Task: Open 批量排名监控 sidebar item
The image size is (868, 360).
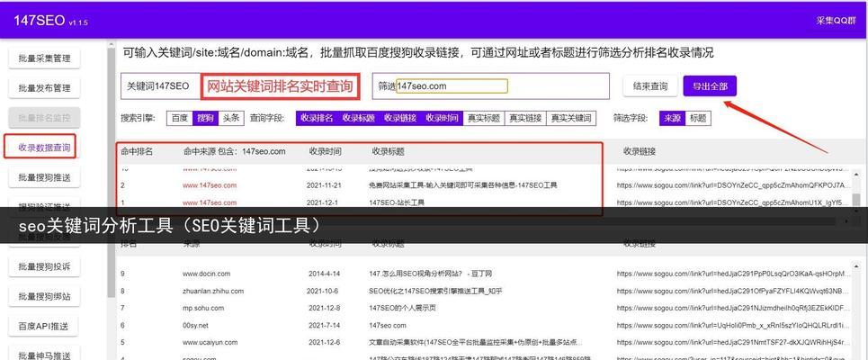Action: (44, 117)
